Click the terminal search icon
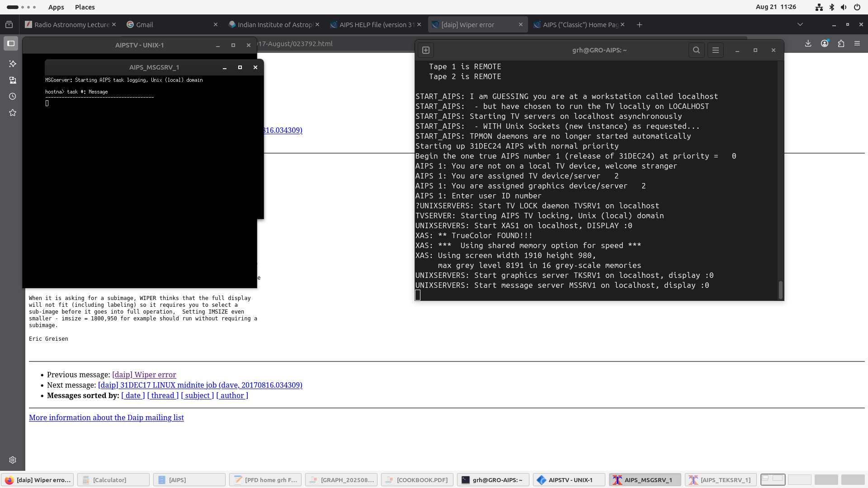This screenshot has height=488, width=868. 696,50
